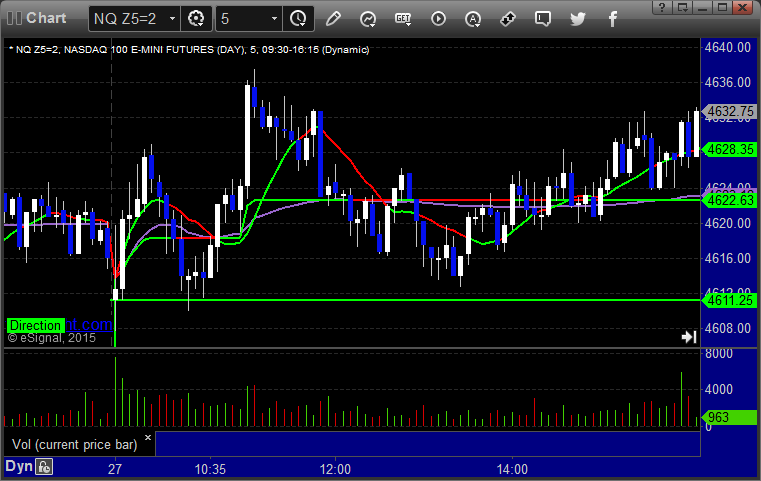Click the 4632.75 current price tag
The width and height of the screenshot is (761, 481).
point(729,112)
